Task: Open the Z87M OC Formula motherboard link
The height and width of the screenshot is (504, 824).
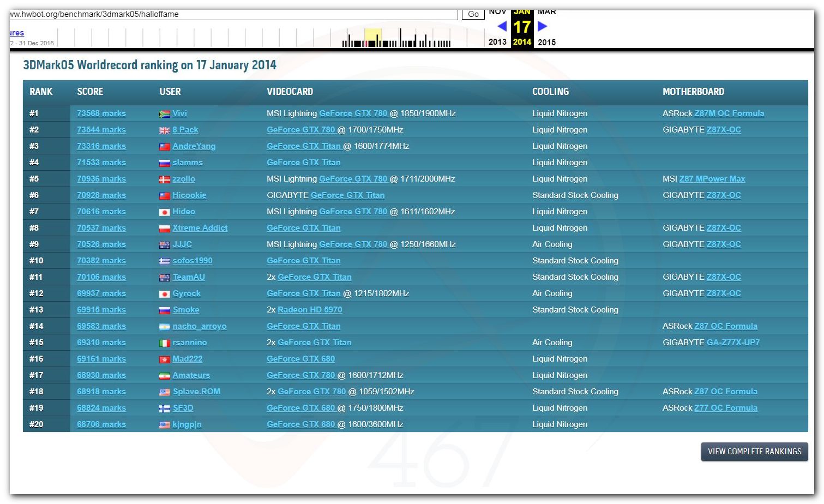Action: tap(729, 113)
